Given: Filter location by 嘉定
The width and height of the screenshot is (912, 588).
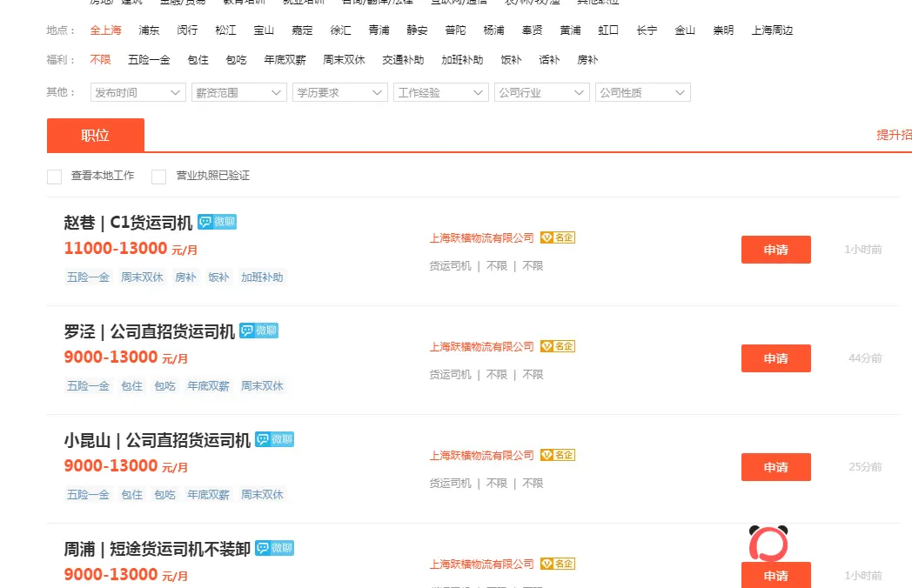Looking at the screenshot, I should click(303, 30).
